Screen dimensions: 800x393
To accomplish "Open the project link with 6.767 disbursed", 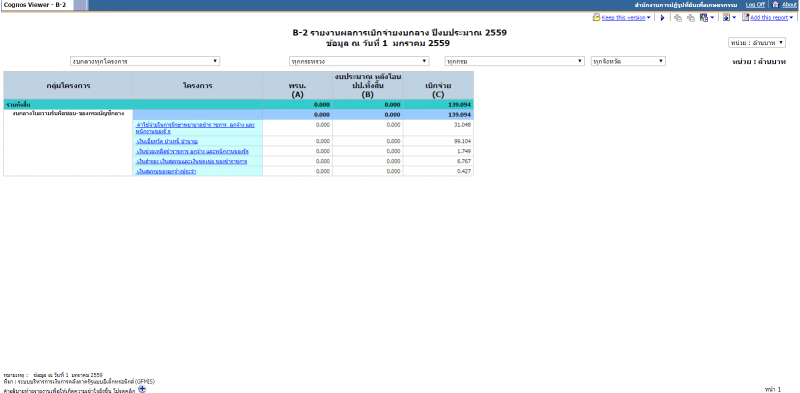I will (x=192, y=161).
